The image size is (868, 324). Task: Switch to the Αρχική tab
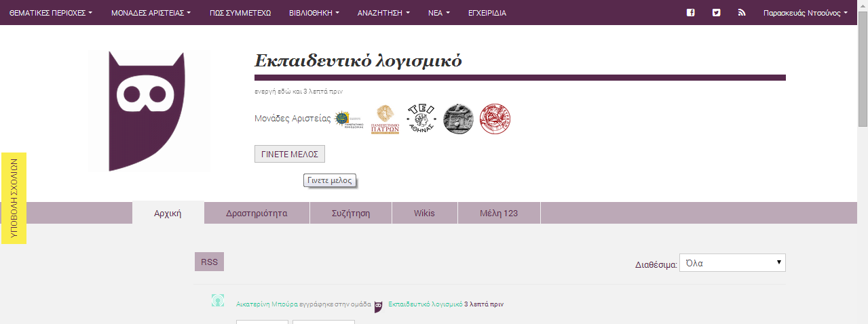pyautogui.click(x=168, y=213)
